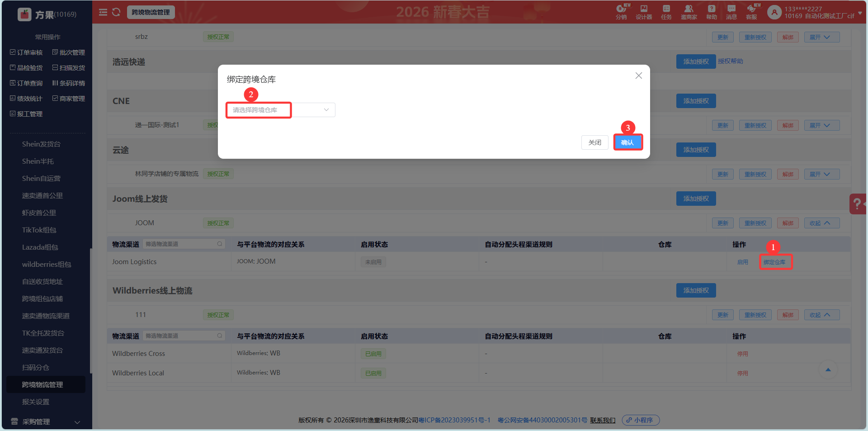Open the 粤公网安备44030002005301号 link

pyautogui.click(x=542, y=420)
